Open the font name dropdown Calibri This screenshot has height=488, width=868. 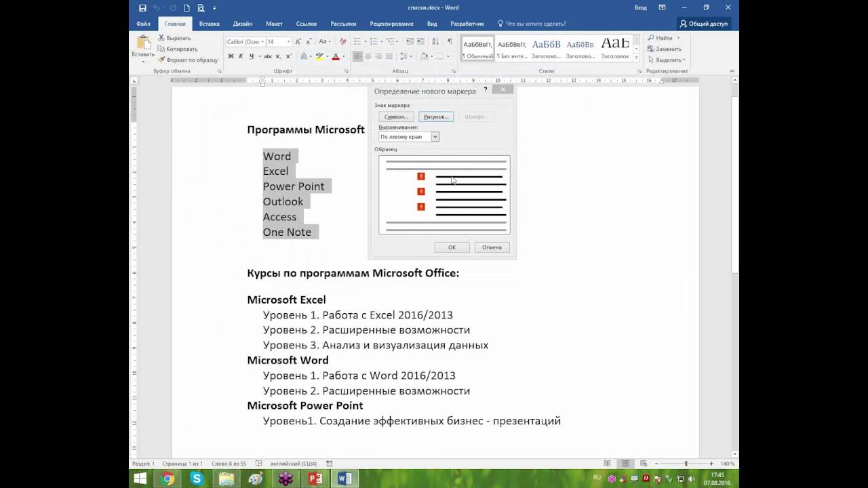tap(262, 42)
